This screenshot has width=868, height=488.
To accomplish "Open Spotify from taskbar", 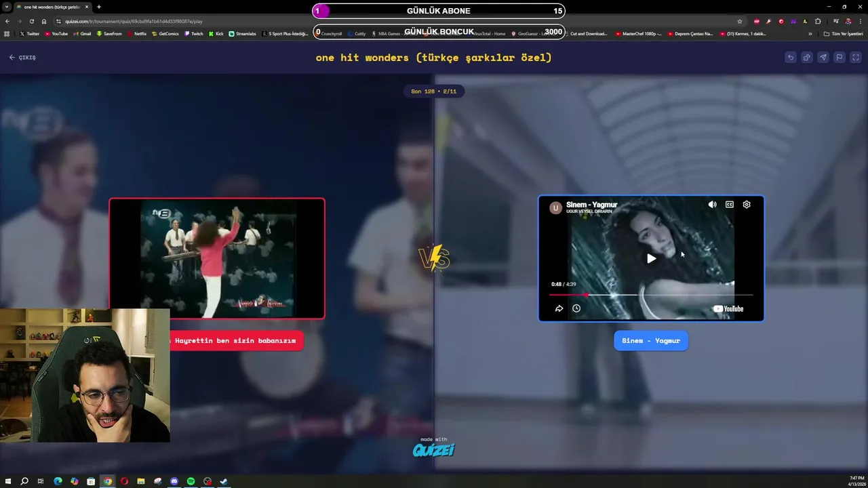I will (191, 481).
